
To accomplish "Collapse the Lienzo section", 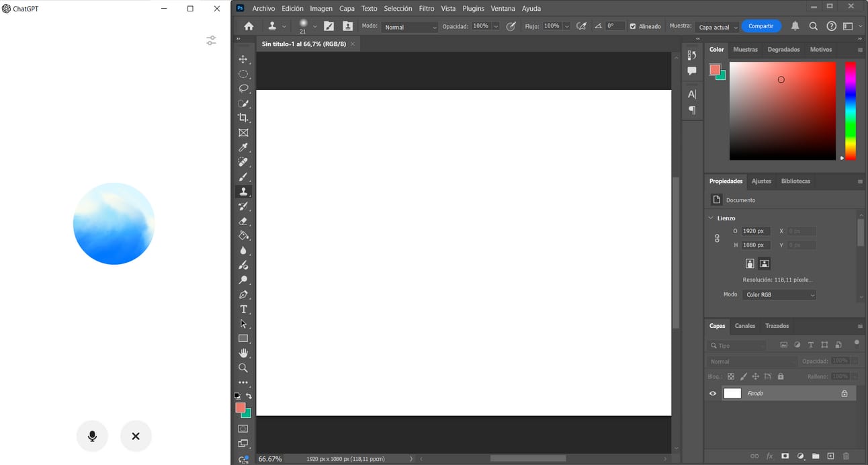I will [x=711, y=218].
